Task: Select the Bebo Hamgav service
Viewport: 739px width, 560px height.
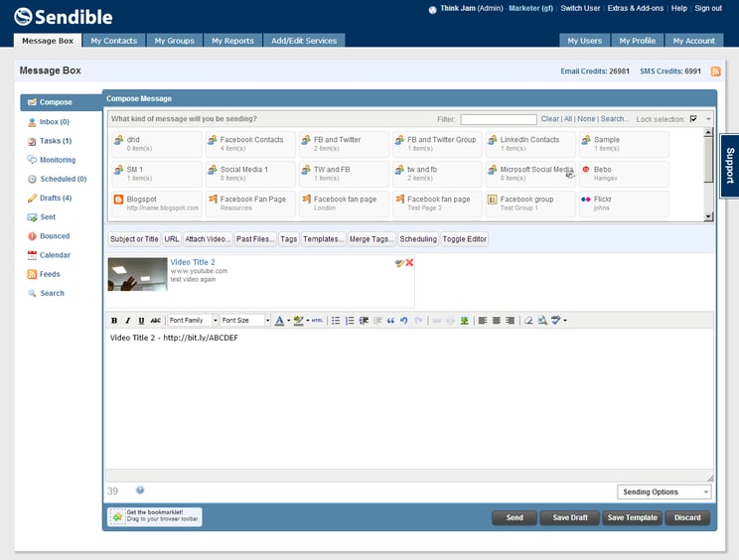Action: (x=624, y=174)
